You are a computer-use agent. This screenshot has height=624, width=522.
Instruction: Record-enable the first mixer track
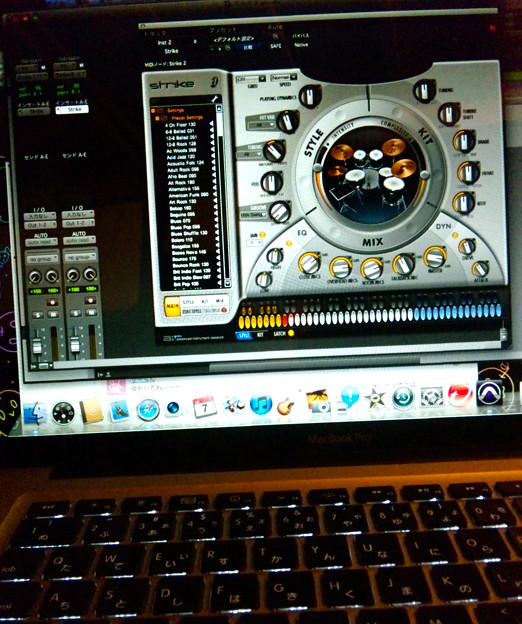coord(52,302)
